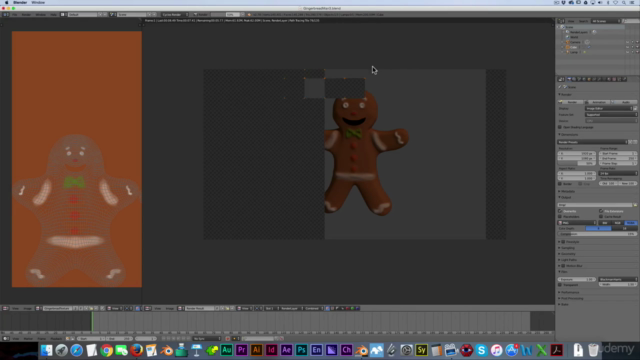
Task: Open Finder from the dock
Action: point(47,350)
